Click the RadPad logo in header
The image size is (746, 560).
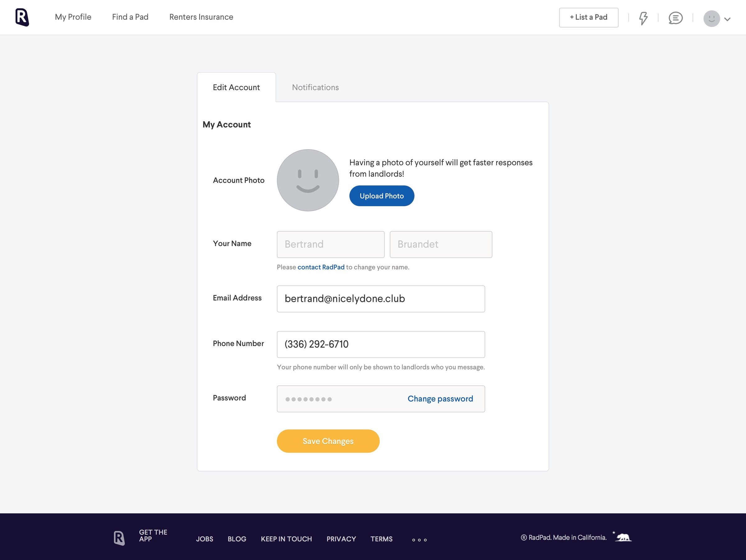22,17
